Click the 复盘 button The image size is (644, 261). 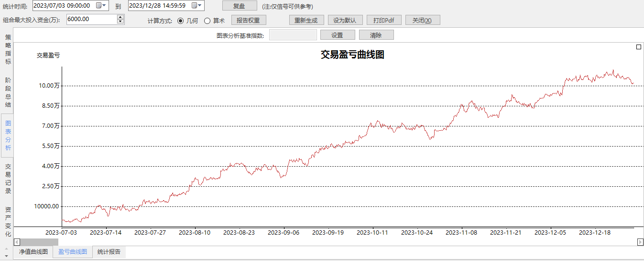[x=240, y=6]
